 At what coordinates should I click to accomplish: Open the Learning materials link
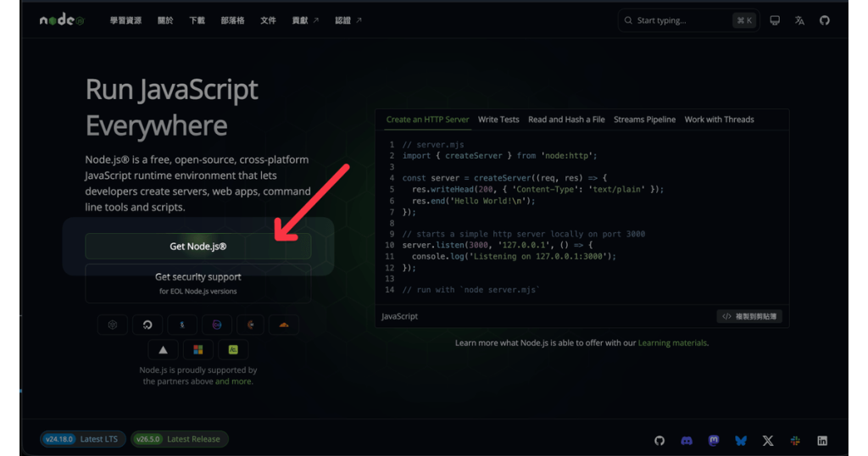pyautogui.click(x=672, y=343)
